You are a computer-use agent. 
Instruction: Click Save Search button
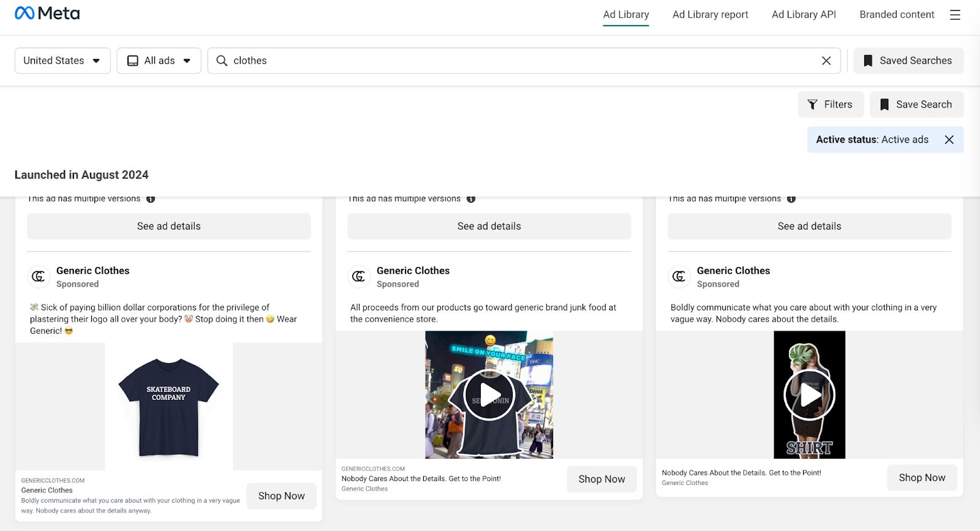click(916, 105)
